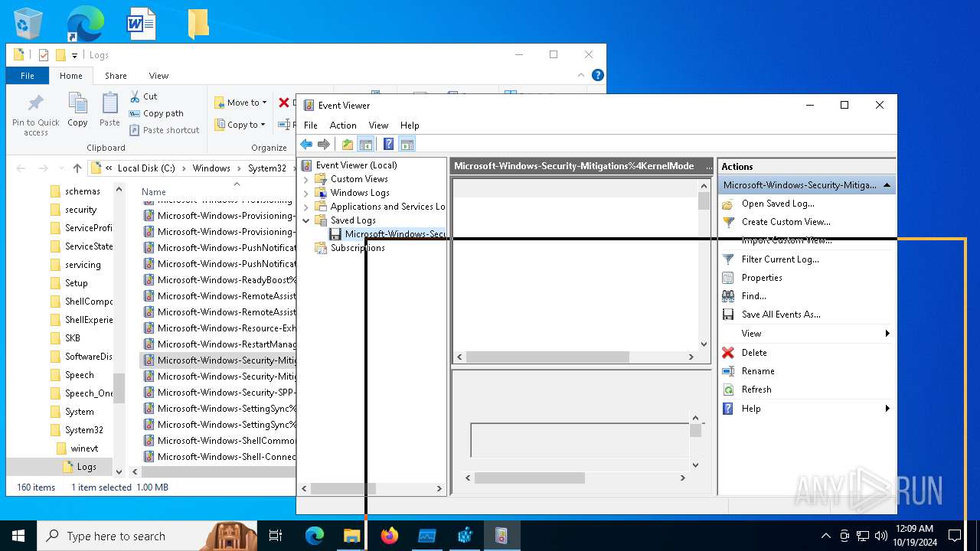Click the red Delete action in Actions pane

pyautogui.click(x=754, y=353)
